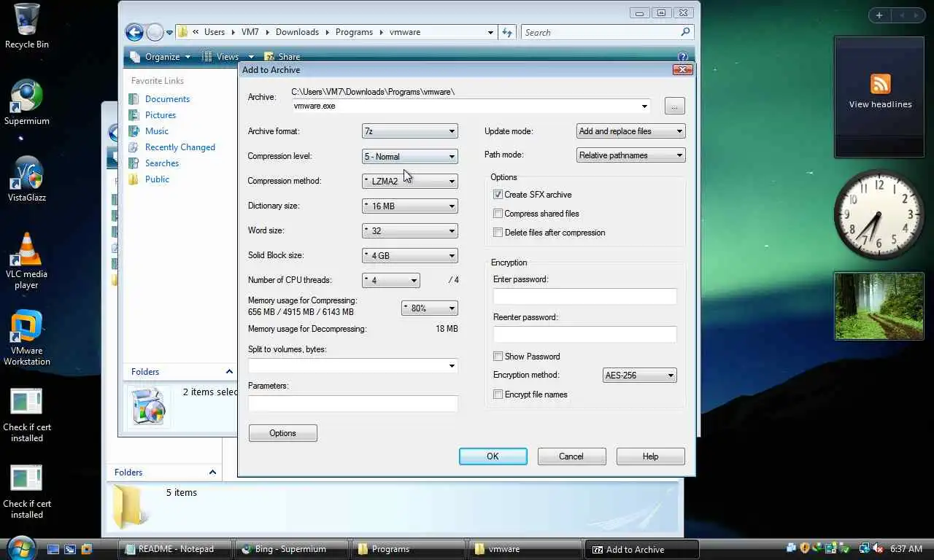Open the Archive format dropdown
This screenshot has width=934, height=560.
click(x=410, y=131)
